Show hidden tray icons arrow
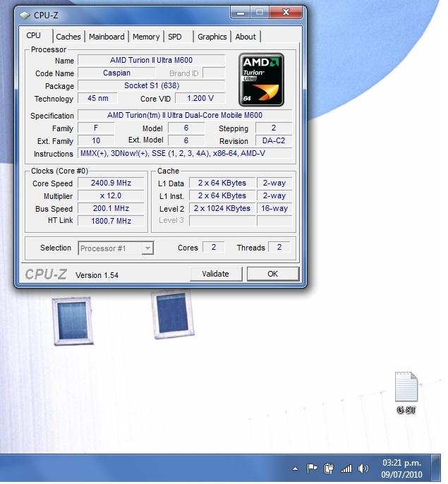Image resolution: width=448 pixels, height=484 pixels. click(x=295, y=469)
